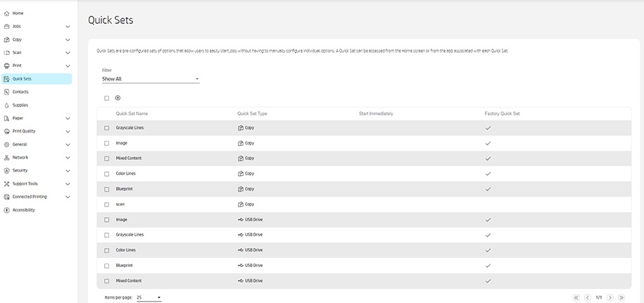Go to the last page arrow icon

pos(621,297)
